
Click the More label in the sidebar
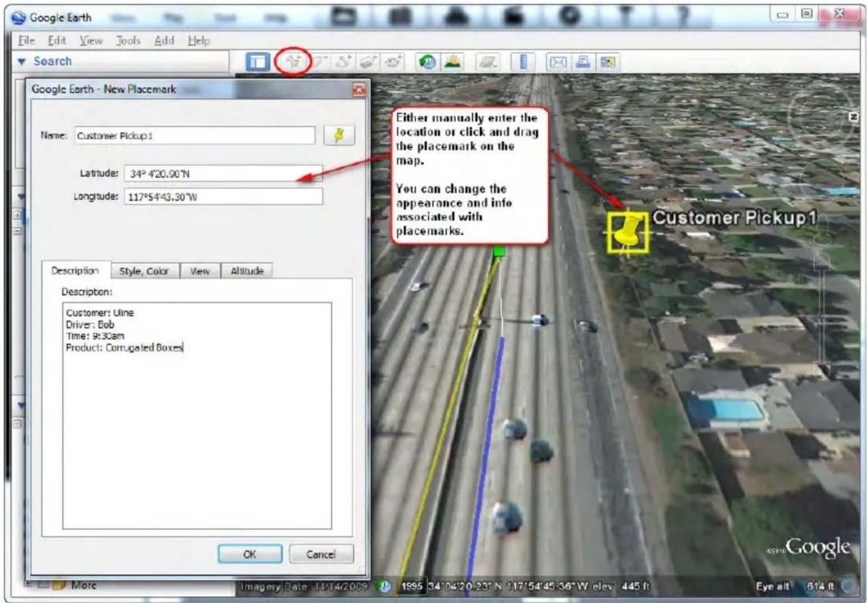click(84, 585)
